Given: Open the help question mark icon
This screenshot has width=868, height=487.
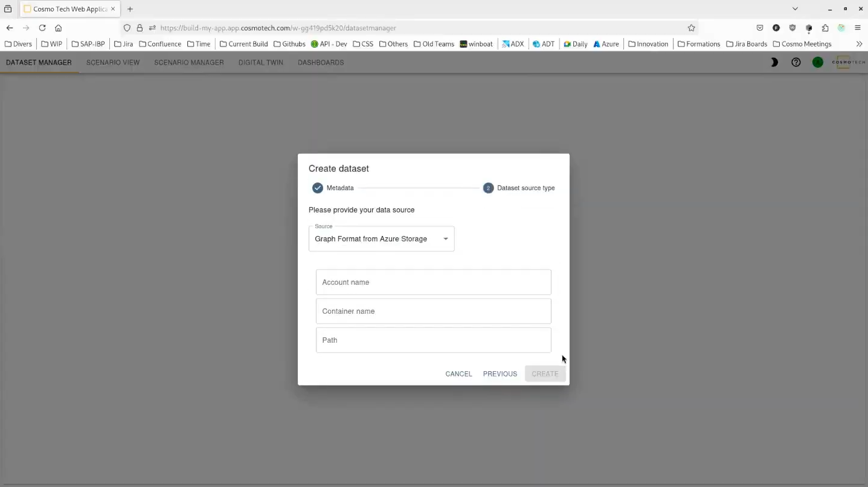Looking at the screenshot, I should (x=796, y=62).
